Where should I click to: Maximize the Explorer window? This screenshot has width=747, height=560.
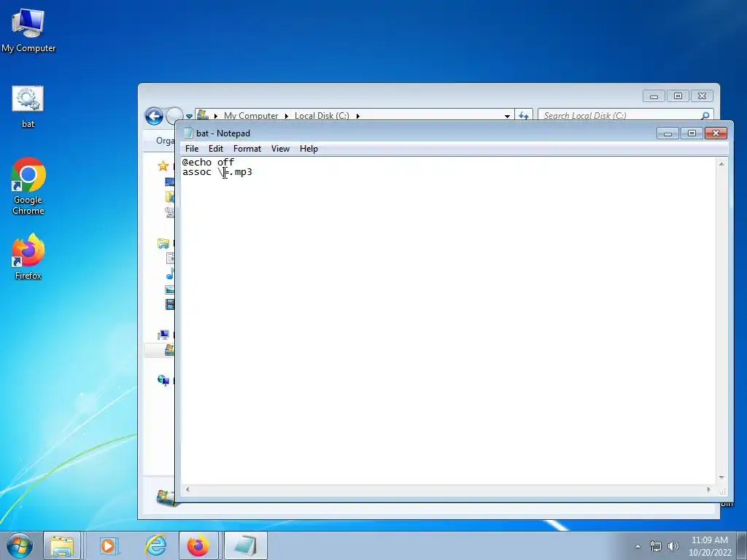coord(678,96)
